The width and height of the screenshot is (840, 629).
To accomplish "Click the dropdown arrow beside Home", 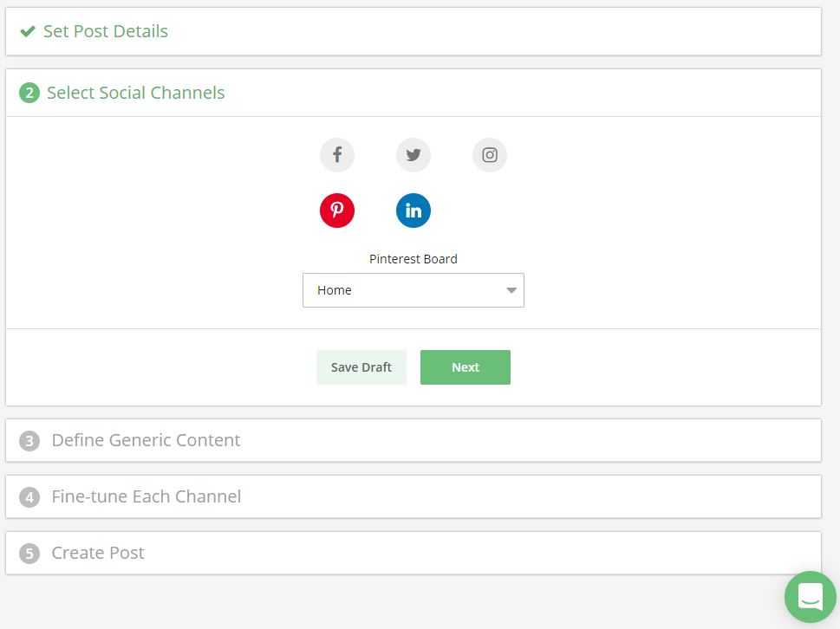I will [511, 289].
